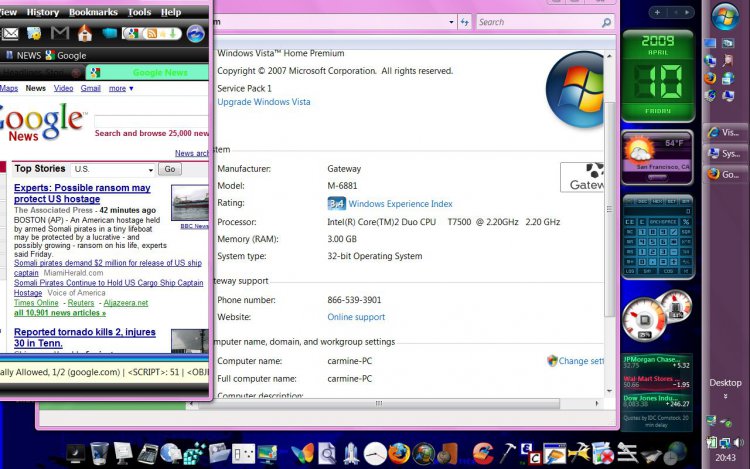Open the U.S. edition dropdown beside Top Stories
This screenshot has width=750, height=469.
113,169
